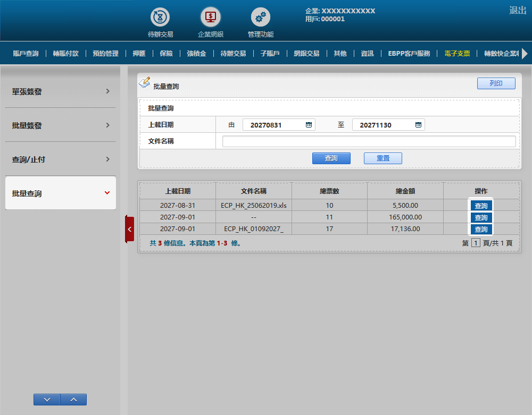Click the 退出 logout link
Screen dimensions: 532x415
pos(517,10)
